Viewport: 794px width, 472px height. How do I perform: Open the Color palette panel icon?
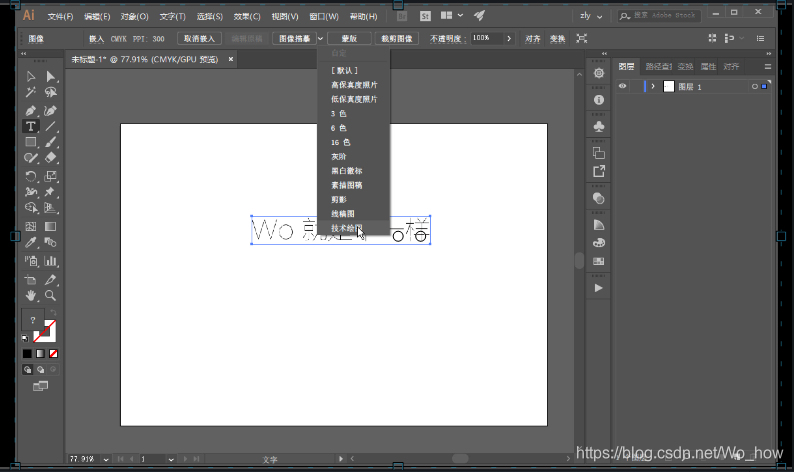pyautogui.click(x=599, y=243)
